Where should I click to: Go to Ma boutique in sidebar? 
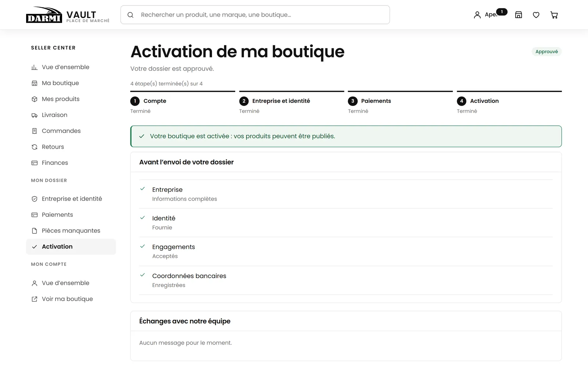point(71,83)
